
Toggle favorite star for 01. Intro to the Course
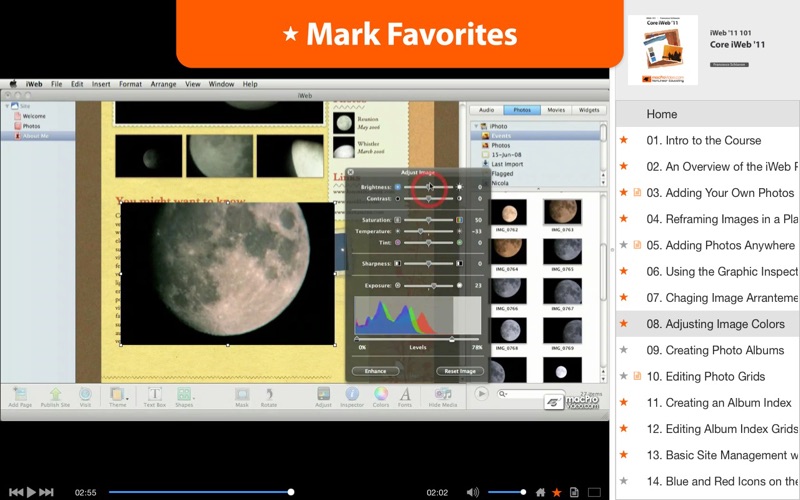pyautogui.click(x=623, y=140)
